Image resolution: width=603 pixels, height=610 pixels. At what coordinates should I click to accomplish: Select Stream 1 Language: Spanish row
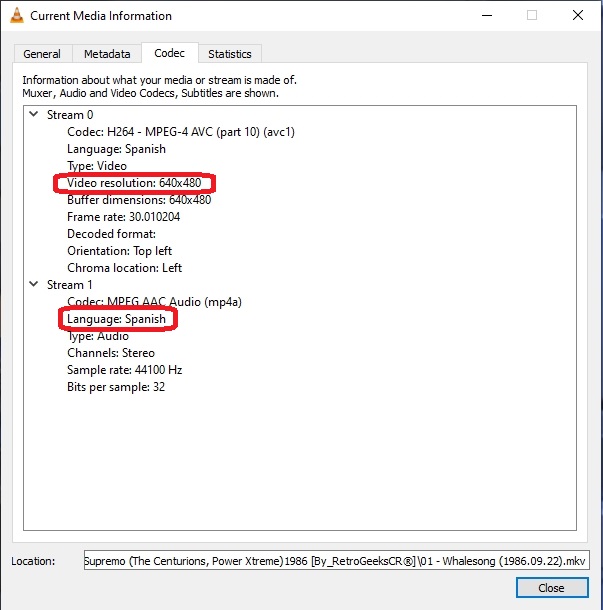(x=116, y=319)
